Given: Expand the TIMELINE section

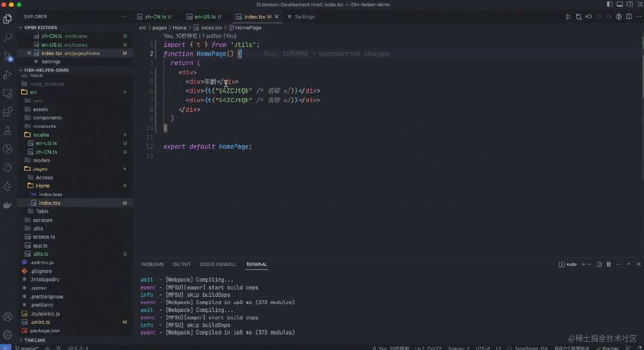Looking at the screenshot, I should (x=32, y=340).
